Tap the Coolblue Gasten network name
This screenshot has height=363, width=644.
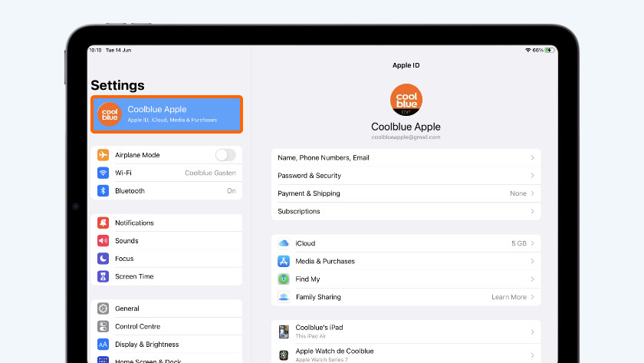(210, 173)
